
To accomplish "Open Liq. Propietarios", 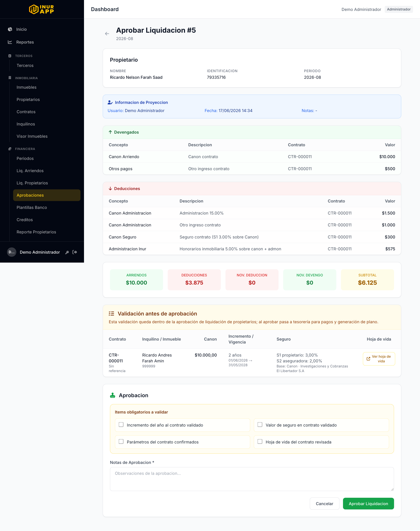I will (x=47, y=183).
